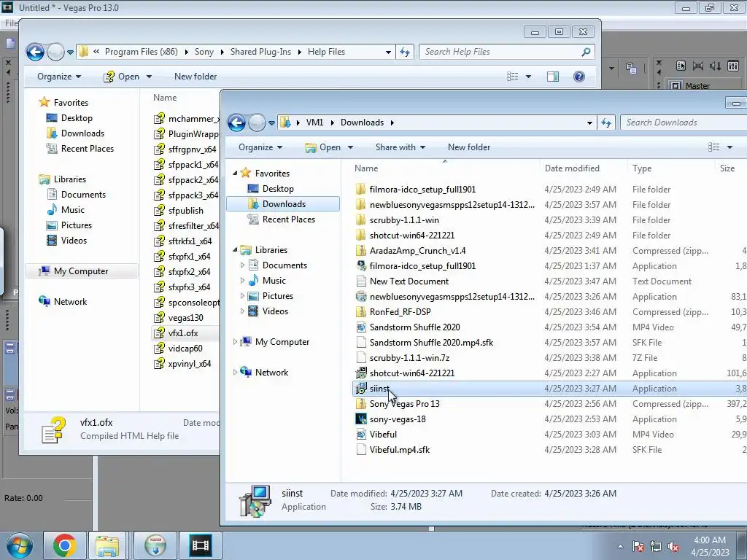Sort by the Date modified column
Image resolution: width=747 pixels, height=560 pixels.
pyautogui.click(x=572, y=168)
